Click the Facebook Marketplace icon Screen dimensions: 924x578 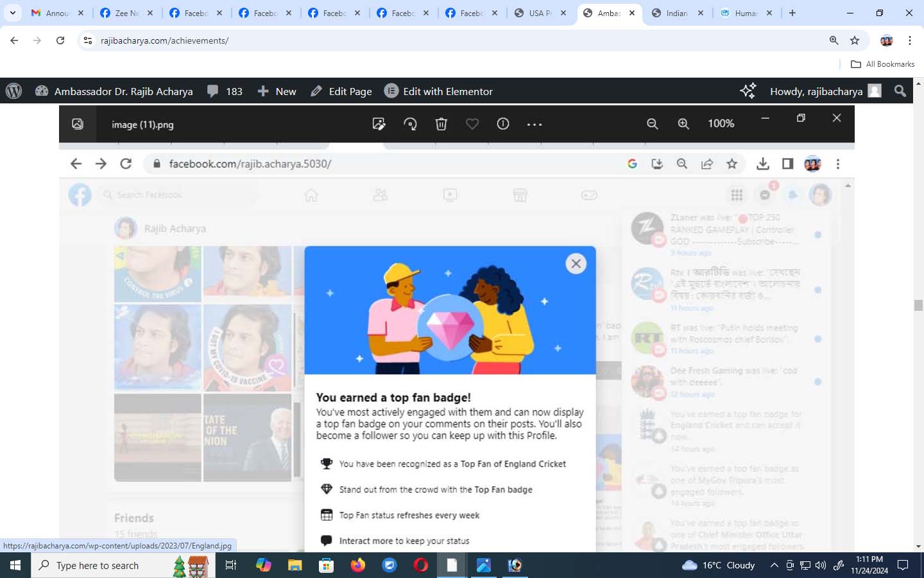click(x=520, y=195)
